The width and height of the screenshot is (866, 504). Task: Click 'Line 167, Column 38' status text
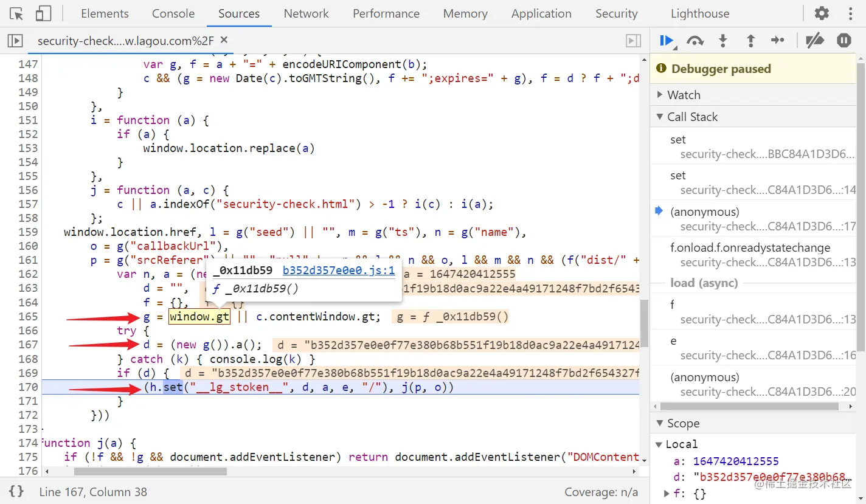93,492
